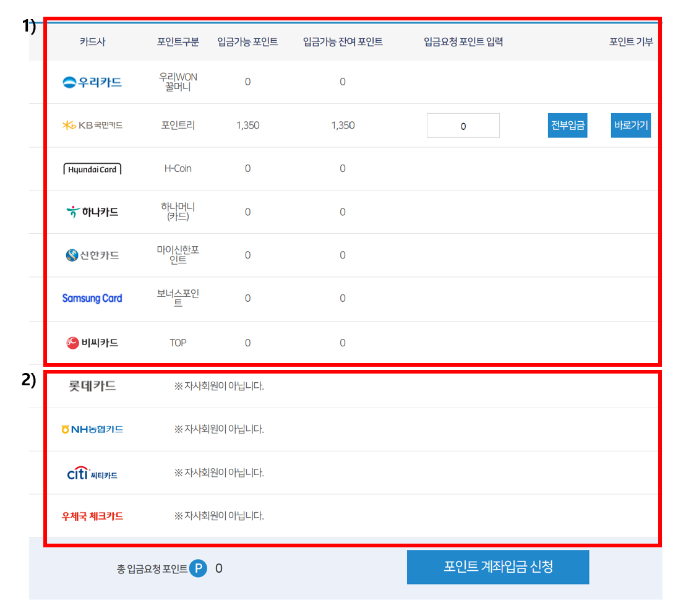Click the 입금요청 포인트 입력 column header
This screenshot has height=616, width=678.
point(463,42)
